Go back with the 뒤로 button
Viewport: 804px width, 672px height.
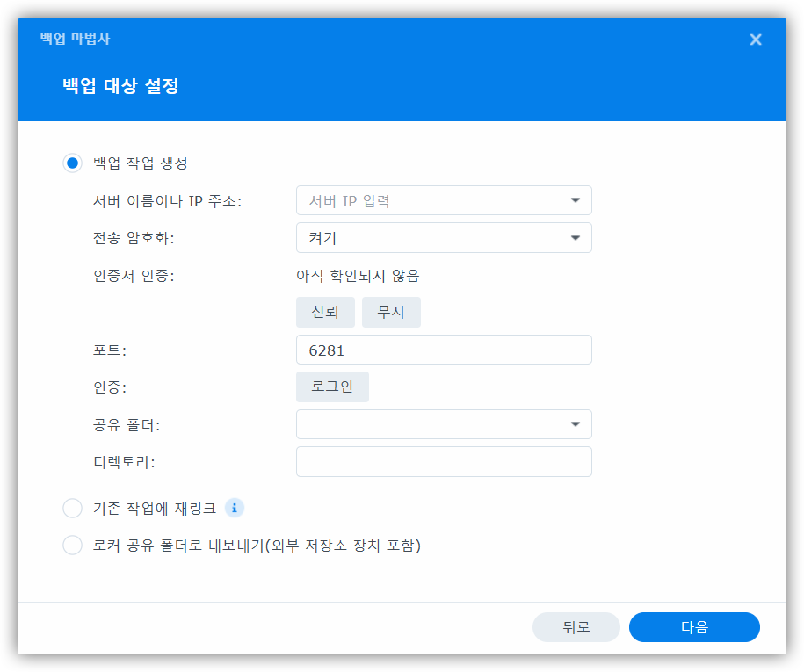(x=576, y=627)
